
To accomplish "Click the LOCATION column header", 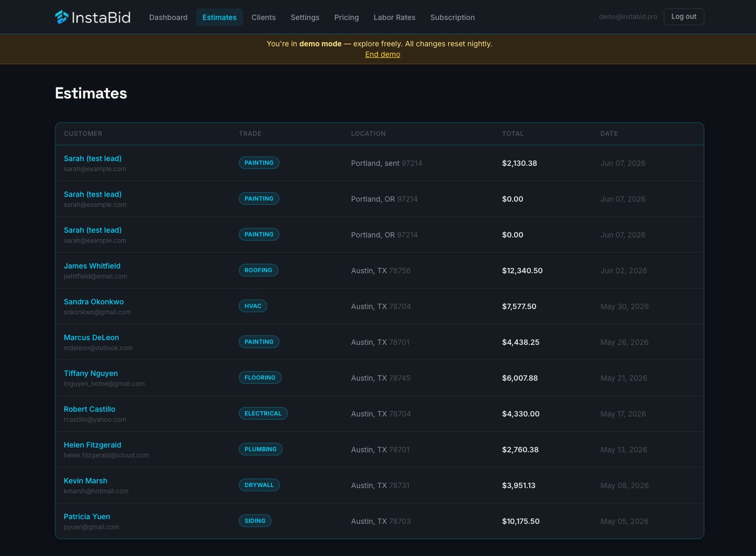I will click(368, 133).
